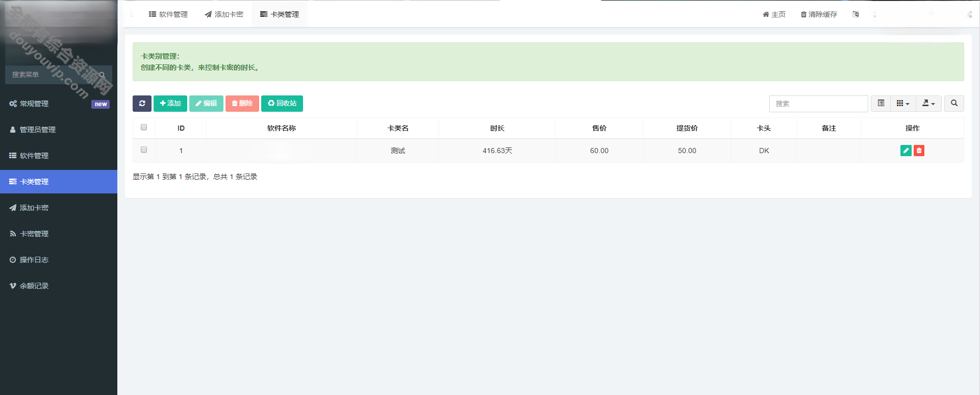Image resolution: width=980 pixels, height=395 pixels.
Task: Focus the 搜索 table search field
Action: 818,104
